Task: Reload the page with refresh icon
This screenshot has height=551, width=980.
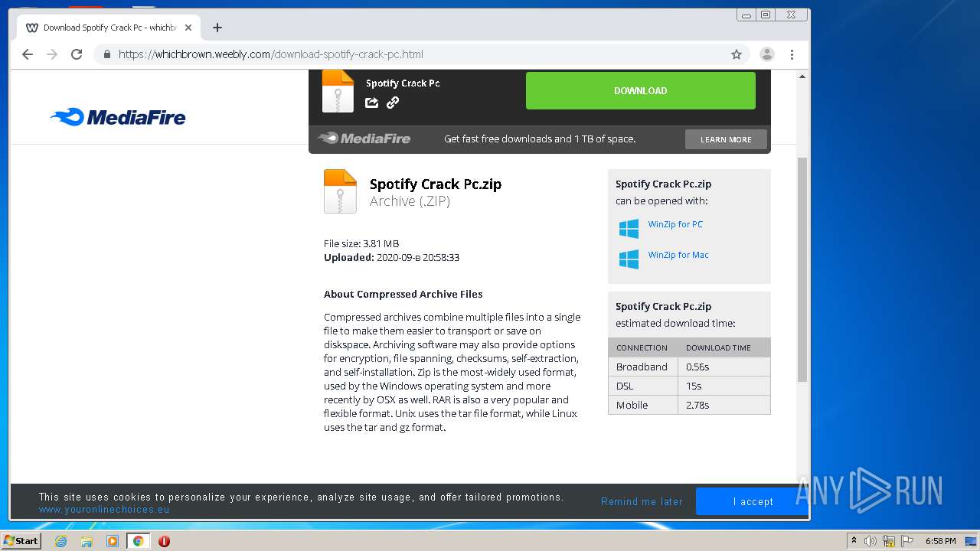Action: 77,54
